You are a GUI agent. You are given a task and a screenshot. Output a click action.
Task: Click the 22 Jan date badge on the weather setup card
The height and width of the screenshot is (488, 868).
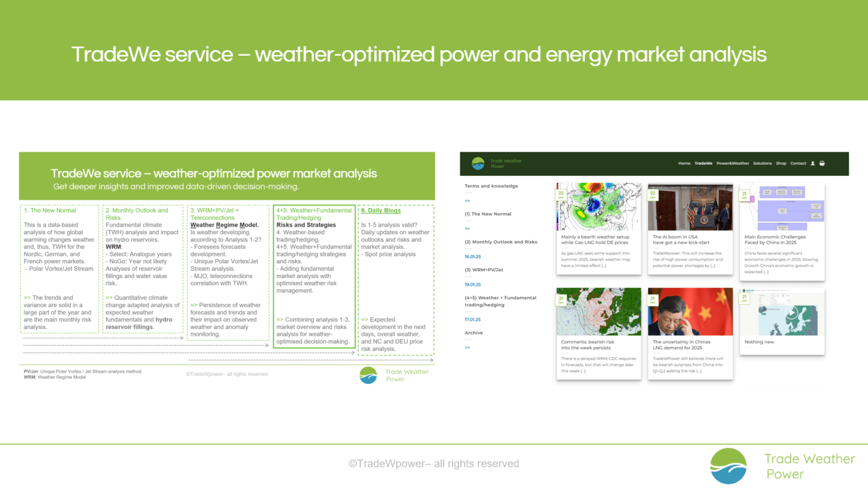point(560,194)
